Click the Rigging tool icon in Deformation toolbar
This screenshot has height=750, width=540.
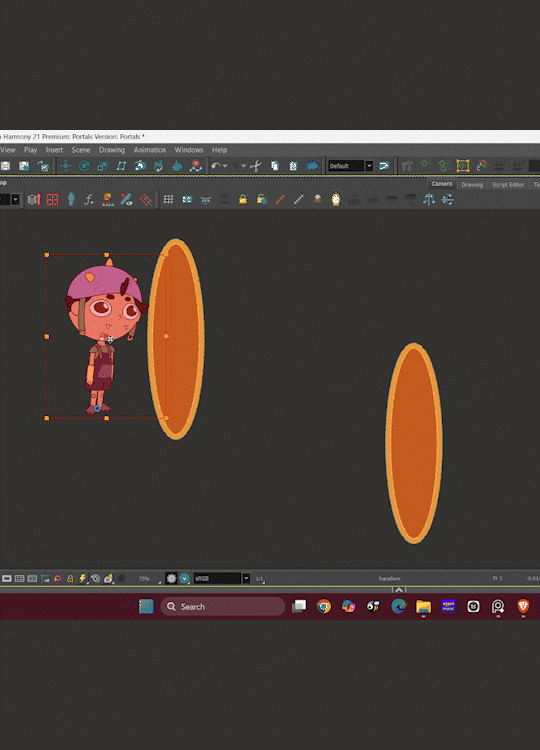pos(407,166)
